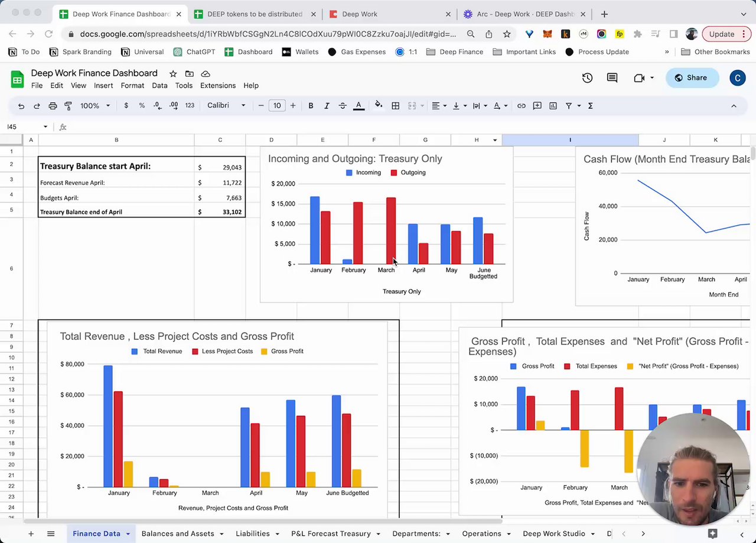Open the Calibri font dropdown
Viewport: 756px width, 543px height.
[x=226, y=106]
